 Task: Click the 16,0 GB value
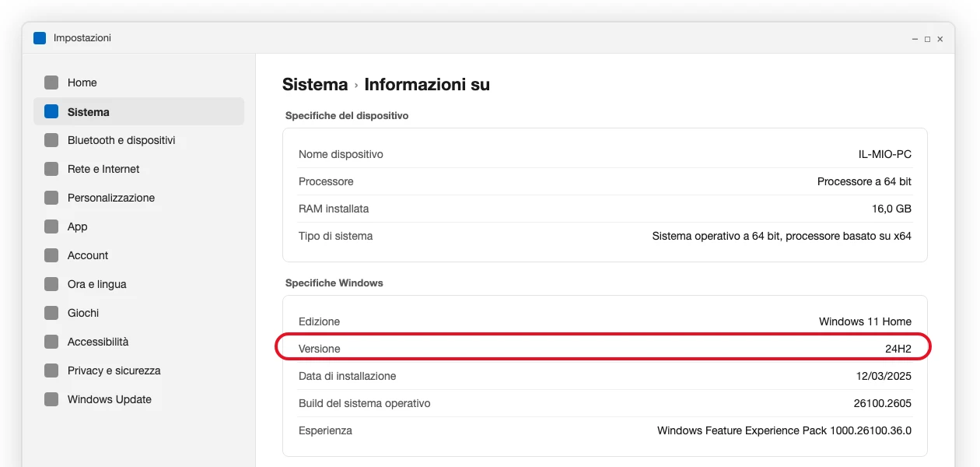point(891,209)
